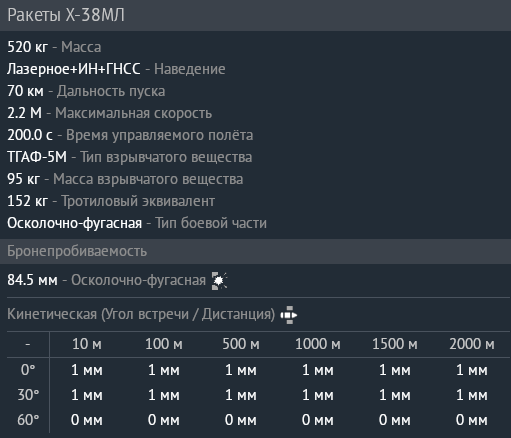
Task: Click the '200.0 с' flight time value
Action: tap(30, 135)
